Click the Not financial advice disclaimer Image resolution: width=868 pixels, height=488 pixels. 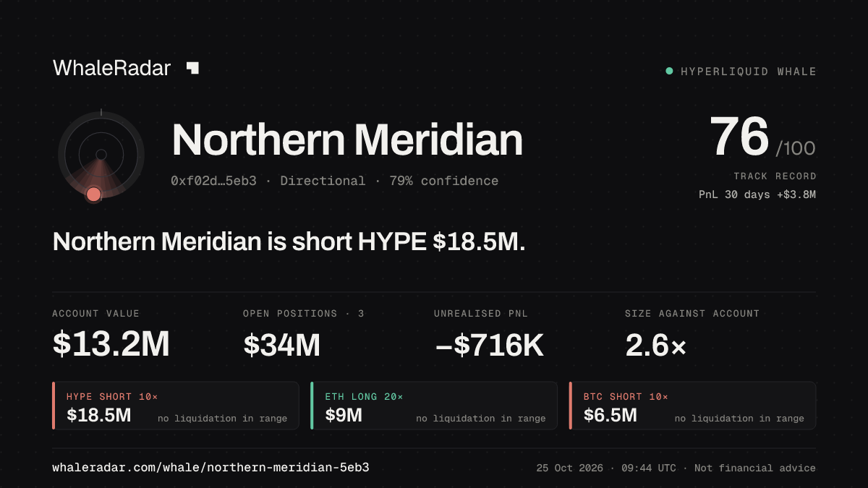pos(755,468)
